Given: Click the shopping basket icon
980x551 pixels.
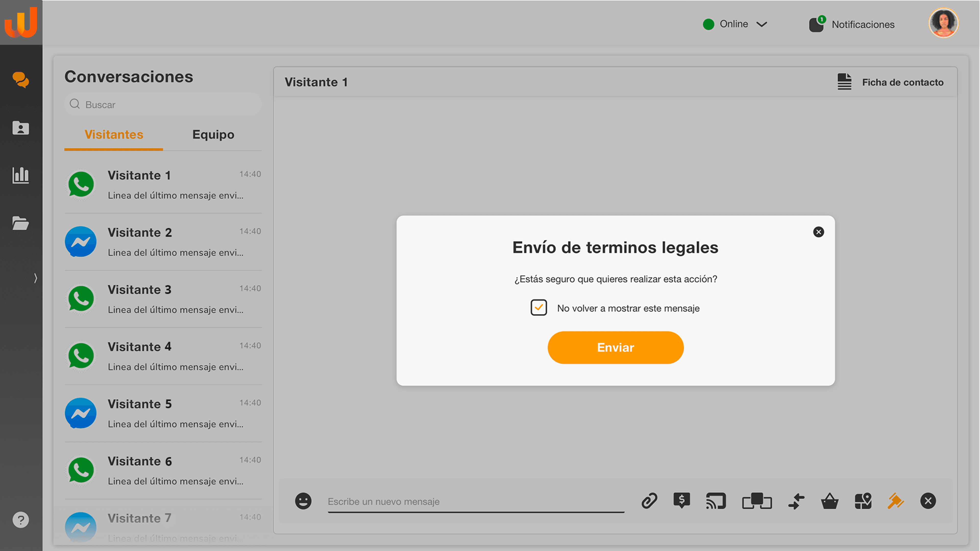Looking at the screenshot, I should pyautogui.click(x=829, y=501).
